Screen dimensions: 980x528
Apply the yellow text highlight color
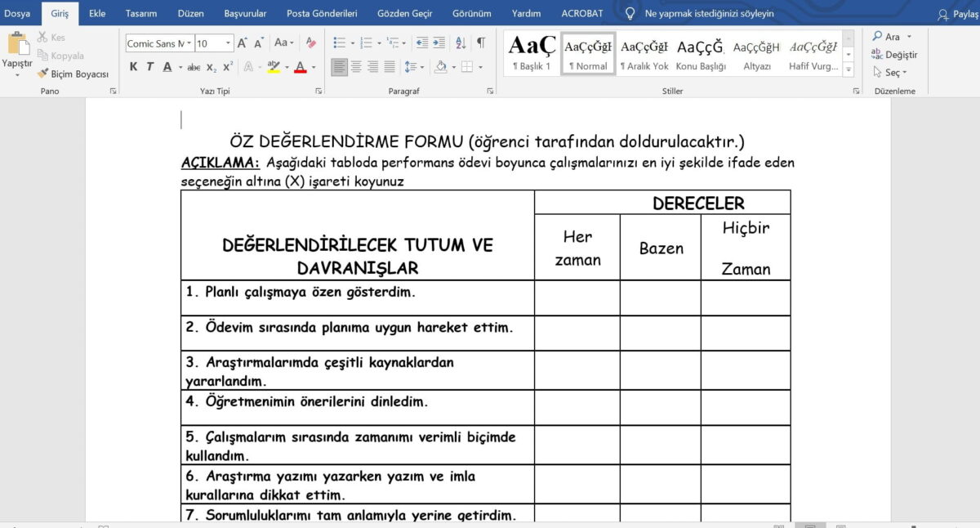point(274,67)
